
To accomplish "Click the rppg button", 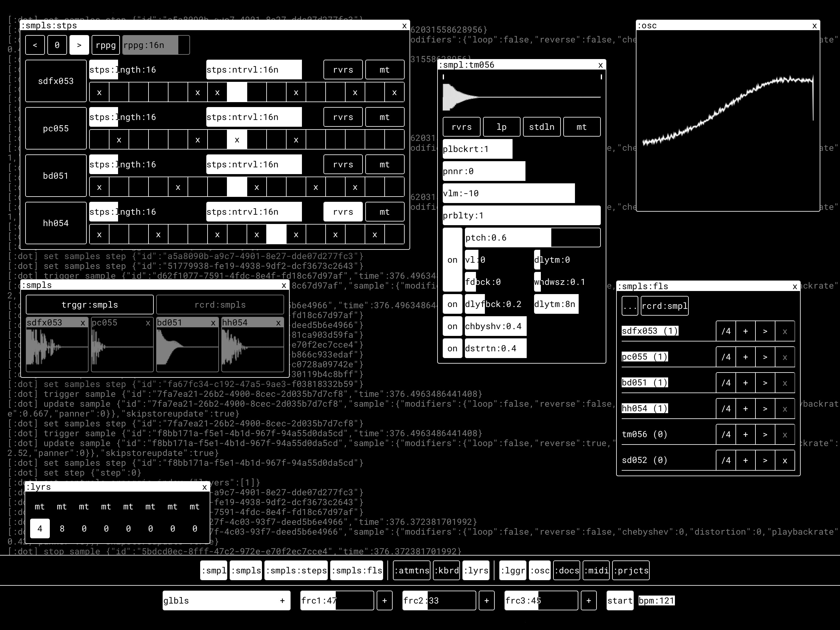I will [105, 45].
